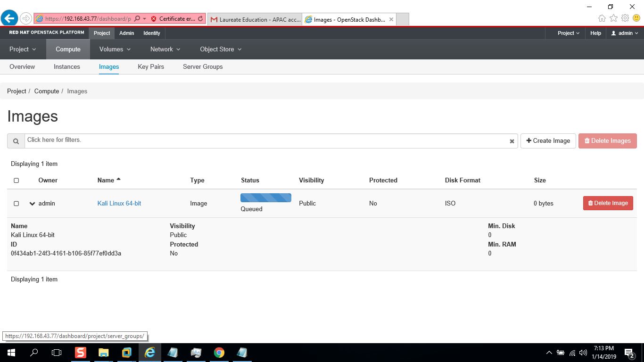The height and width of the screenshot is (362, 644).
Task: Click the Wi-Fi network tray icon
Action: tap(572, 353)
